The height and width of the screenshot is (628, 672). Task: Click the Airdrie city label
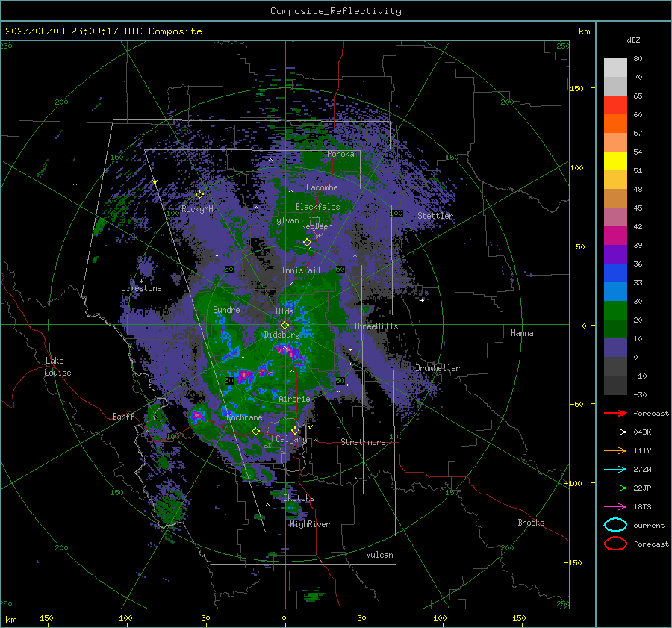[x=294, y=399]
